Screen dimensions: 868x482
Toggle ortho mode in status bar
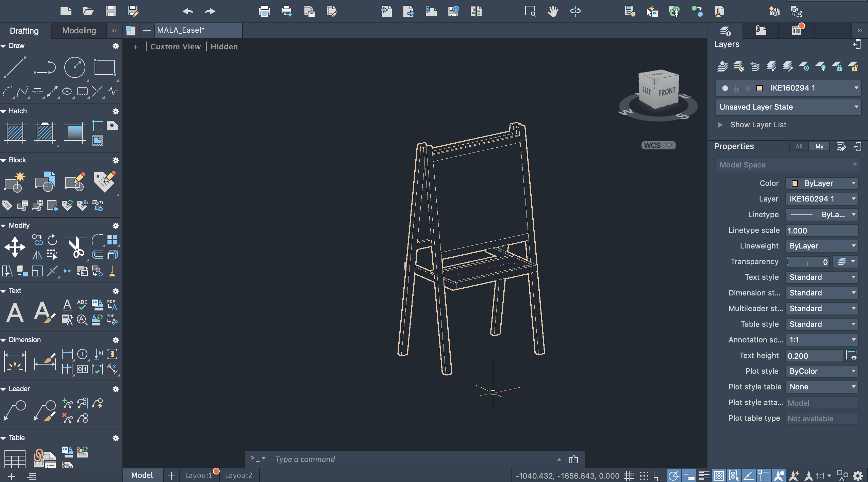point(659,476)
